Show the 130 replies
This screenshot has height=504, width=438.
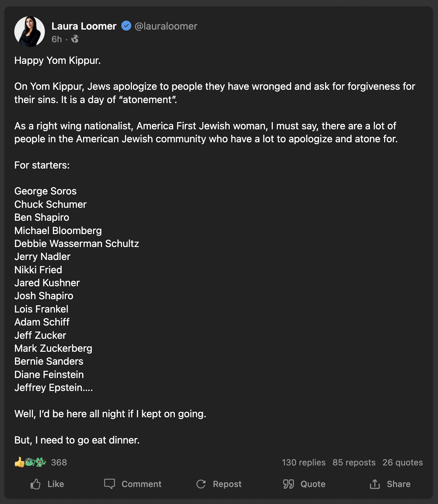coord(304,462)
